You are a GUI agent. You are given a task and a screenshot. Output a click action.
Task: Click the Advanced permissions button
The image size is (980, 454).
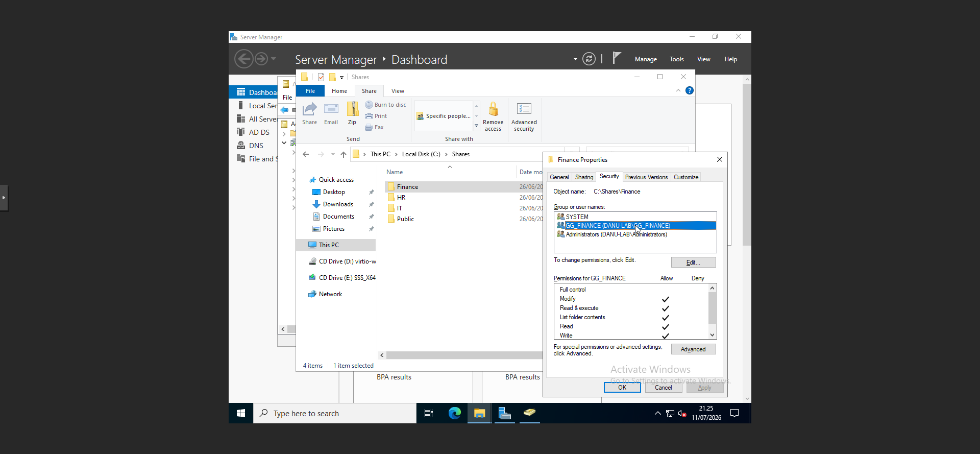(x=693, y=349)
